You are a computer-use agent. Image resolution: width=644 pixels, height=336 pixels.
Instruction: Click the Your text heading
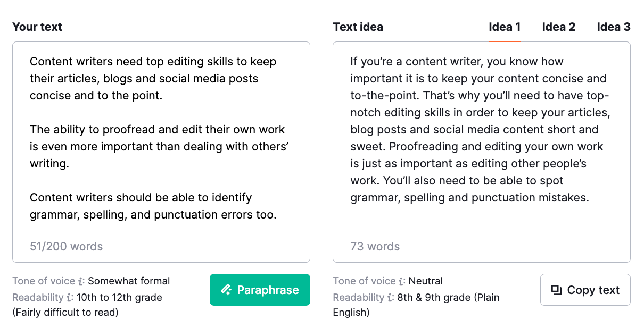pyautogui.click(x=37, y=27)
